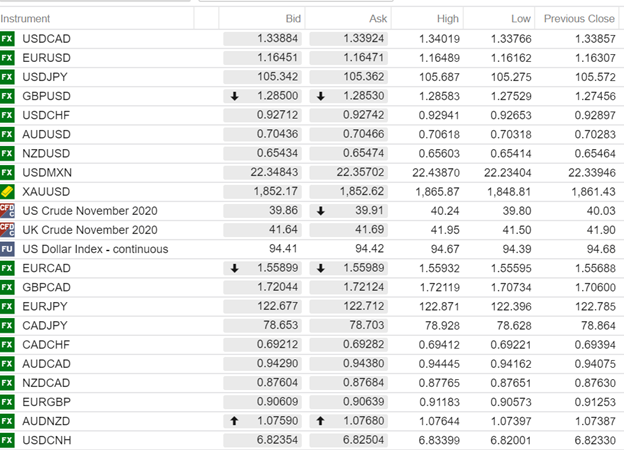624x450 pixels.
Task: Click the XAUUSD bid price 1,852.17
Action: (263, 192)
